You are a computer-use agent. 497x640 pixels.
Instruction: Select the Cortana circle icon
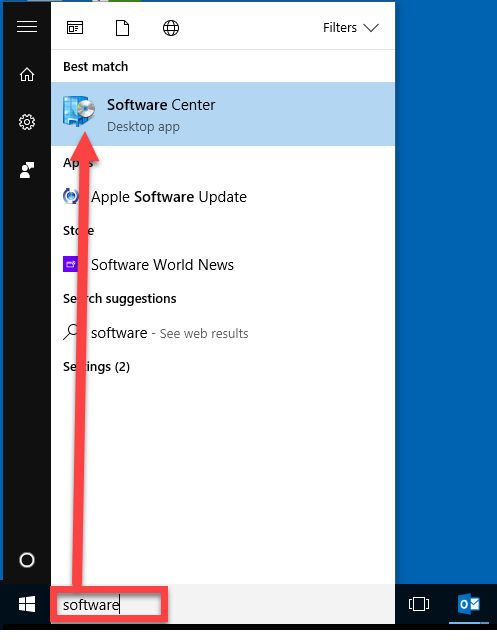tap(27, 560)
